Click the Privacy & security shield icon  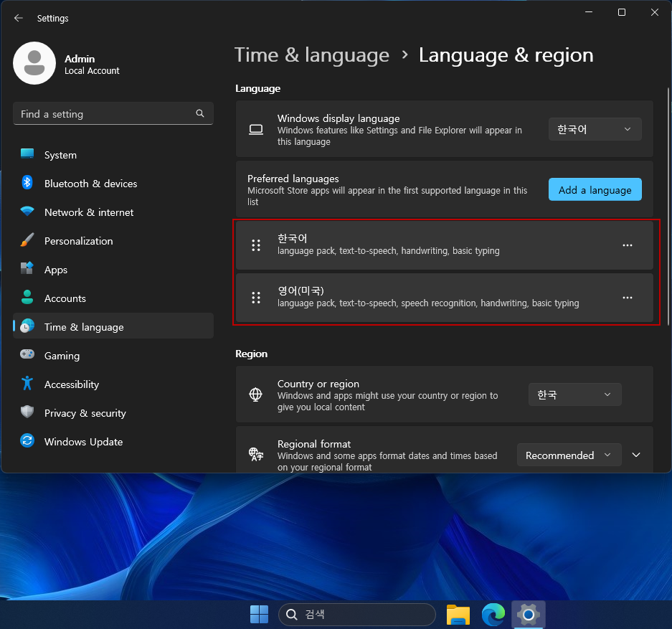[27, 412]
